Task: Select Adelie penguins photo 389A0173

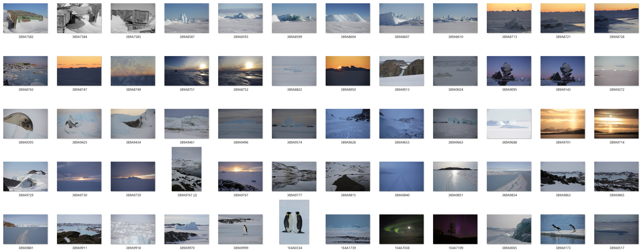Action: 563,229
